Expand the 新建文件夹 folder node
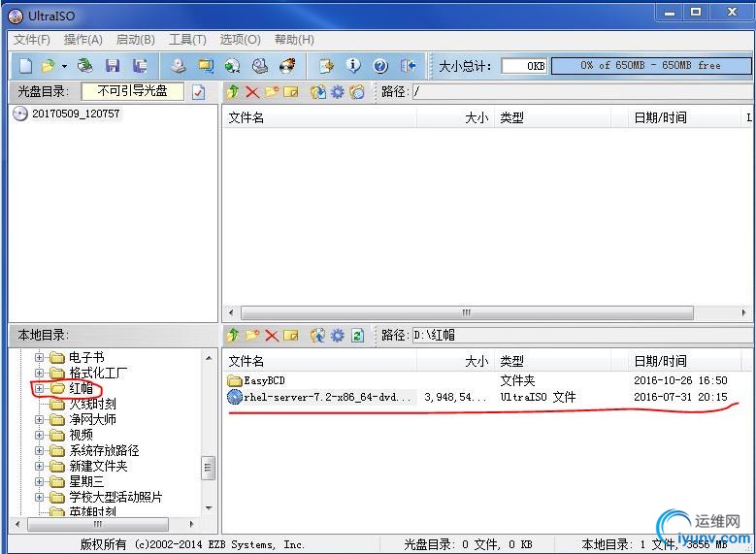756x554 pixels. pyautogui.click(x=39, y=466)
